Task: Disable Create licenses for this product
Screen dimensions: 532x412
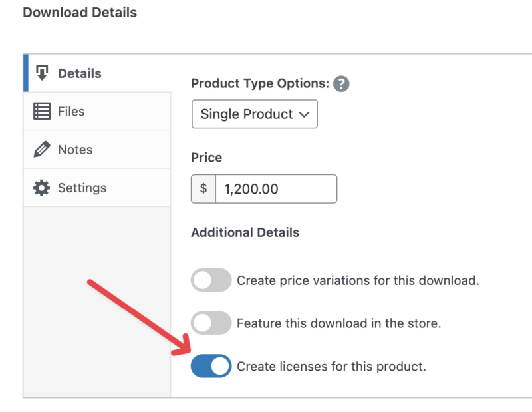Action: coord(211,366)
